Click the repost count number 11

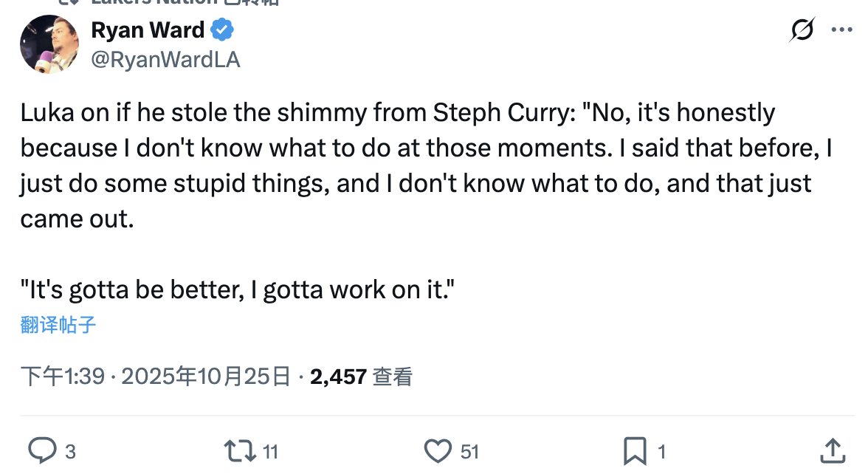coord(271,451)
